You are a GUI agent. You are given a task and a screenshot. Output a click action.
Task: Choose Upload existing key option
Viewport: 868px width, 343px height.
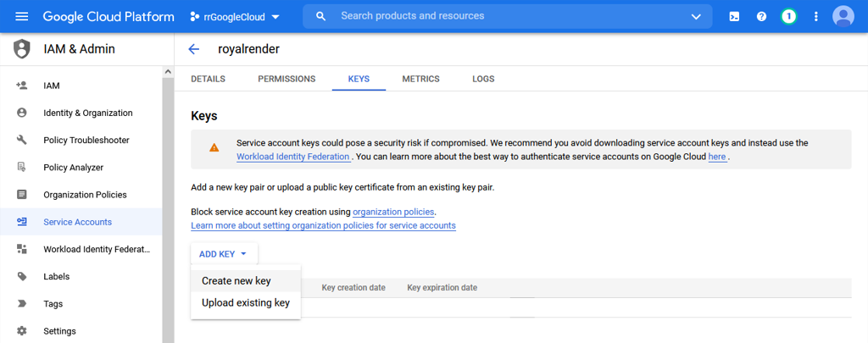pos(246,303)
